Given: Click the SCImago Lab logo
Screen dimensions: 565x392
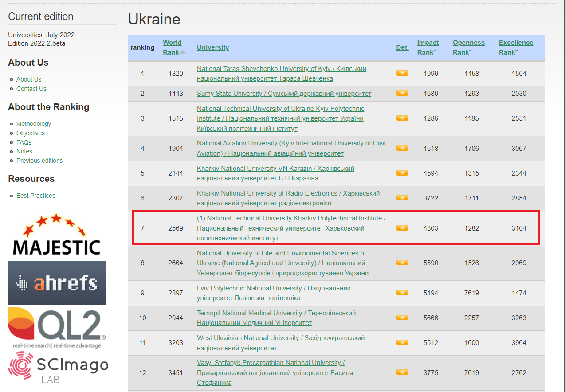Looking at the screenshot, I should point(58,368).
